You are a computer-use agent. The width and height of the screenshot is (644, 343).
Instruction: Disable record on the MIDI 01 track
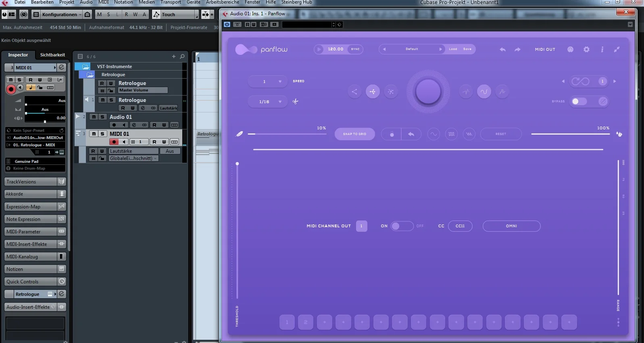114,142
